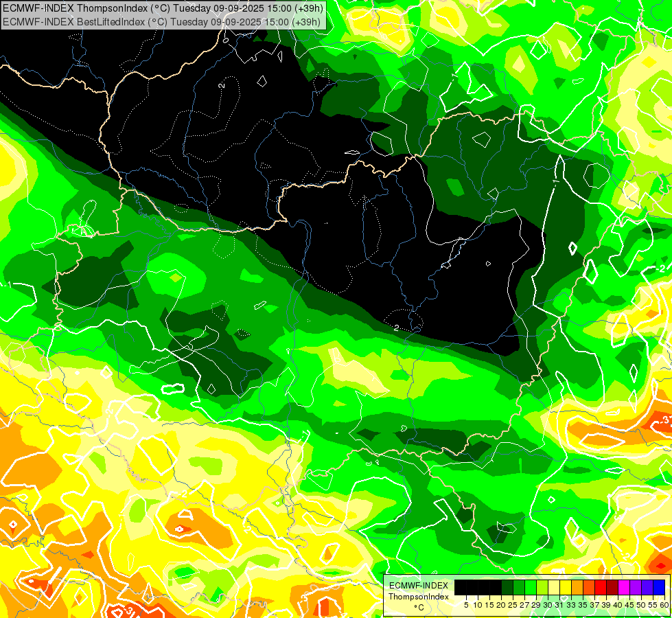Click the legend scale value 45
The height and width of the screenshot is (618, 672).
tap(629, 605)
